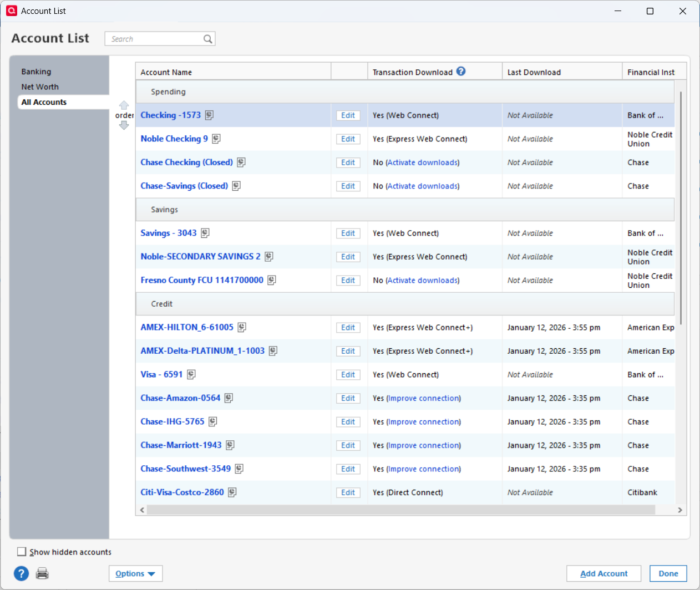Enable Show hidden accounts checkbox
Viewport: 700px width, 590px height.
[22, 552]
